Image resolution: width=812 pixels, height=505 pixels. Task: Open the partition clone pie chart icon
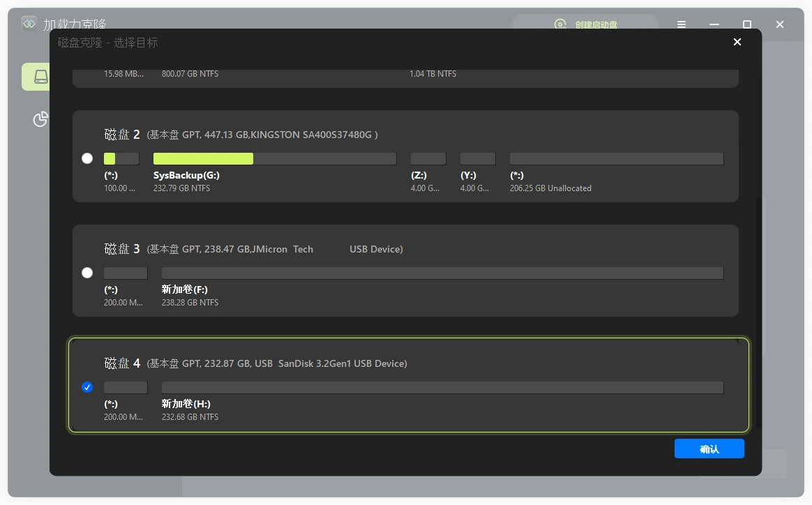tap(40, 119)
